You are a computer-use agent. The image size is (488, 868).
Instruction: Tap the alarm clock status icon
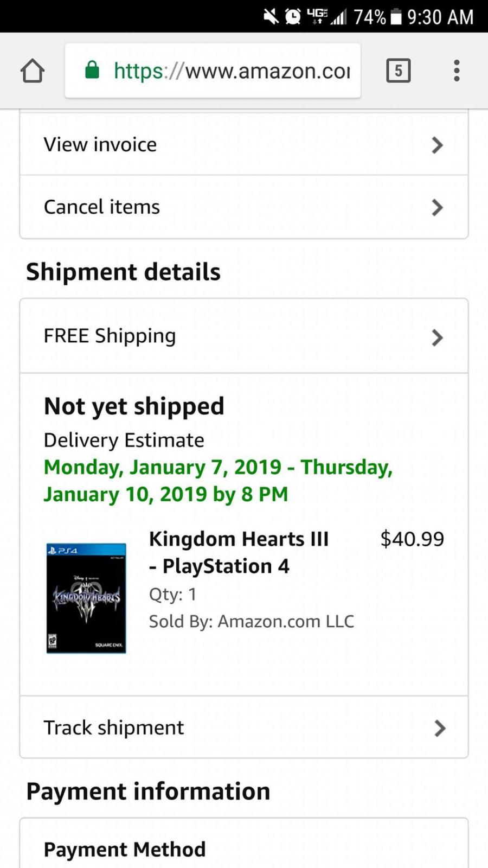click(293, 17)
